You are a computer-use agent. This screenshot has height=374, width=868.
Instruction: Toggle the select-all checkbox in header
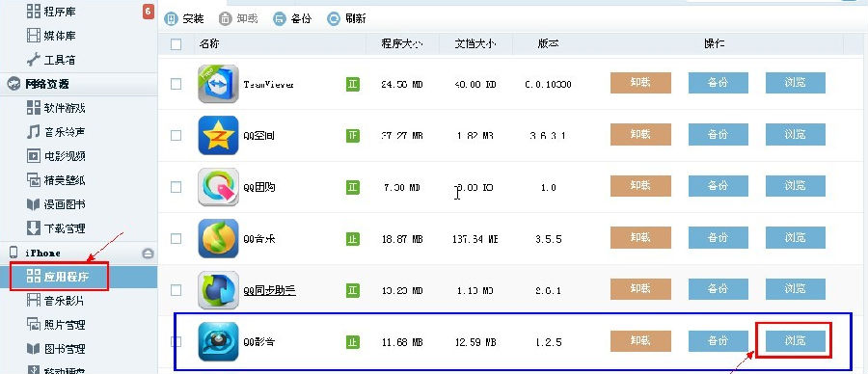(x=176, y=44)
